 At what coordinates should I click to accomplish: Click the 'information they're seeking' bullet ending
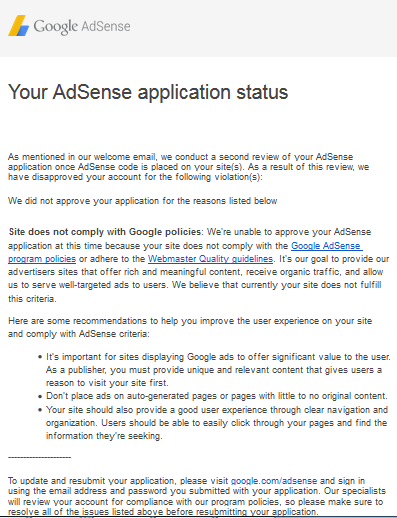click(x=104, y=436)
